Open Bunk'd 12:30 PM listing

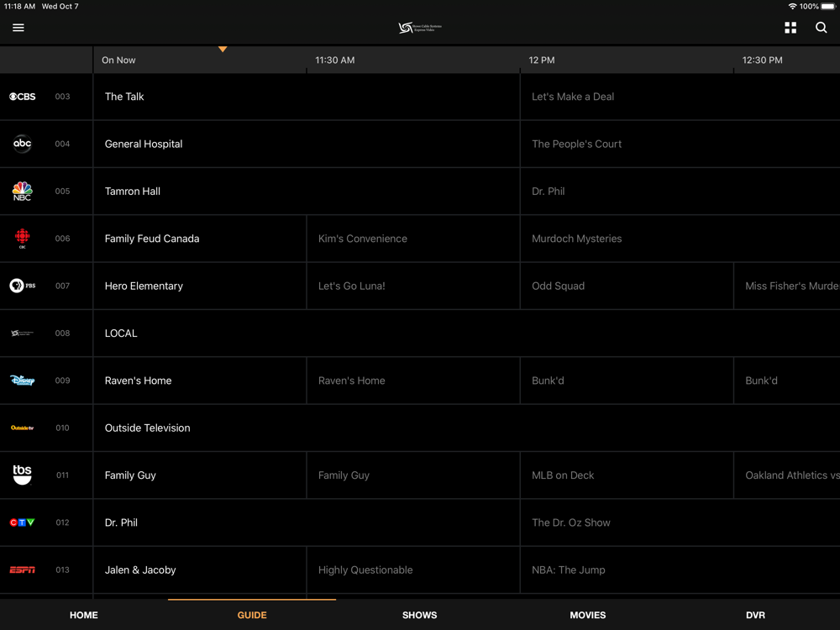[787, 381]
